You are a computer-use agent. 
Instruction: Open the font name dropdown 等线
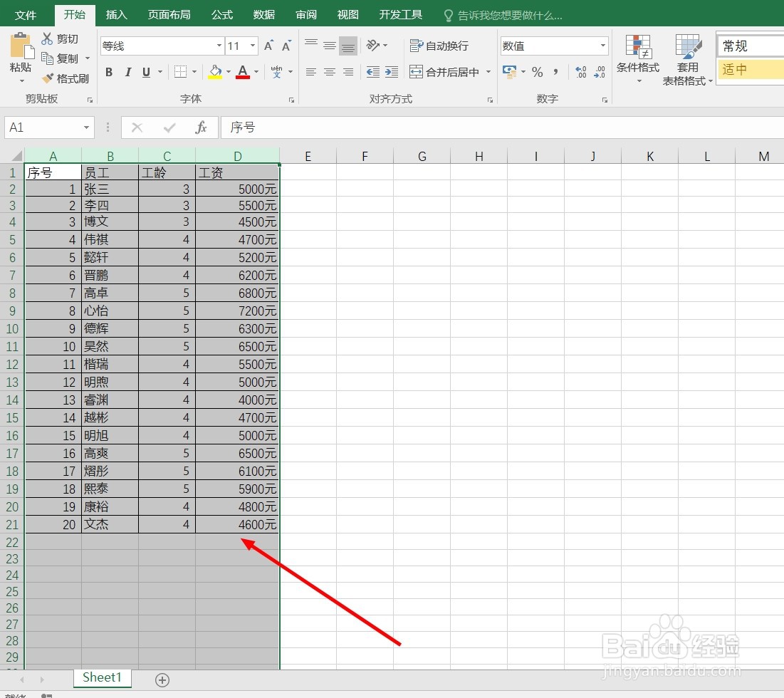point(219,46)
